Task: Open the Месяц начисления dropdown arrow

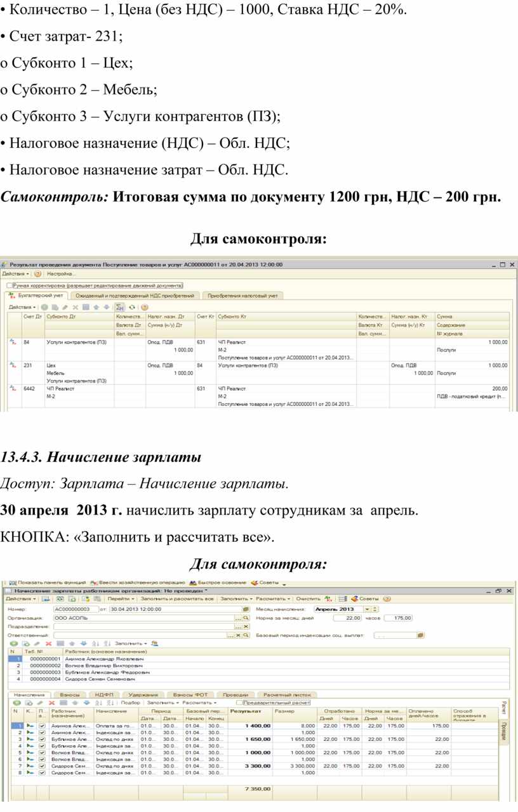Action: click(x=367, y=609)
